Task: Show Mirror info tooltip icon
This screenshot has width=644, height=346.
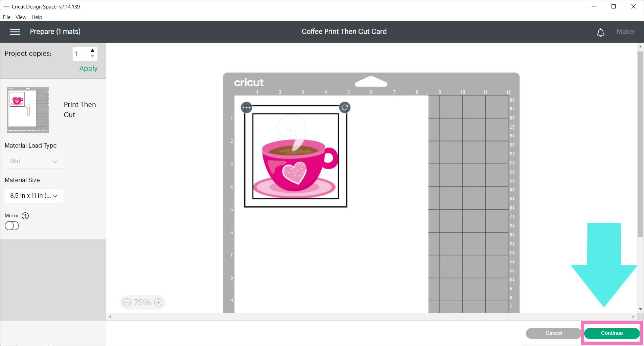Action: pos(25,216)
